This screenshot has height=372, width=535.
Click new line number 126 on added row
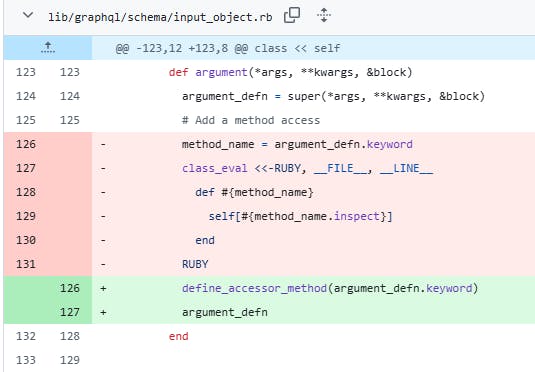70,288
